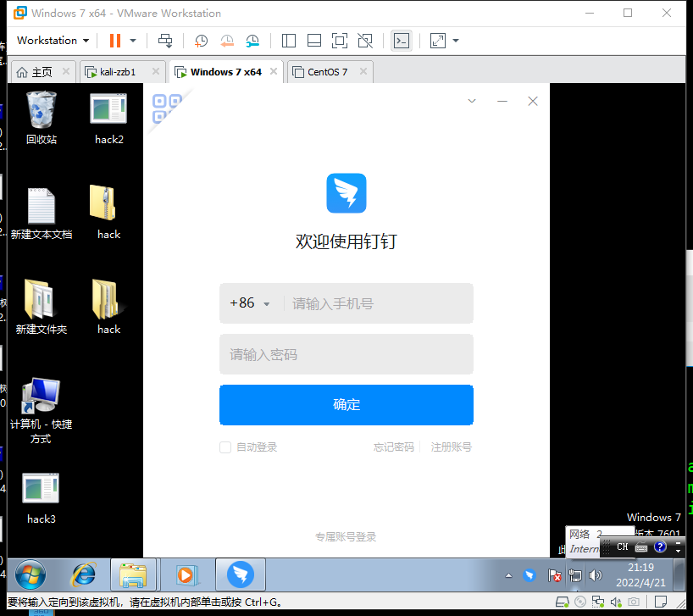
Task: Click the VMware network adapter status icon
Action: coord(598,602)
